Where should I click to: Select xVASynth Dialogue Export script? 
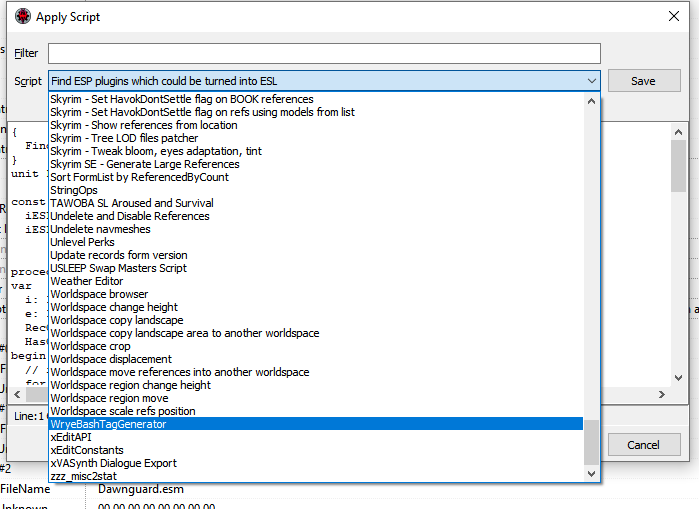pos(113,463)
